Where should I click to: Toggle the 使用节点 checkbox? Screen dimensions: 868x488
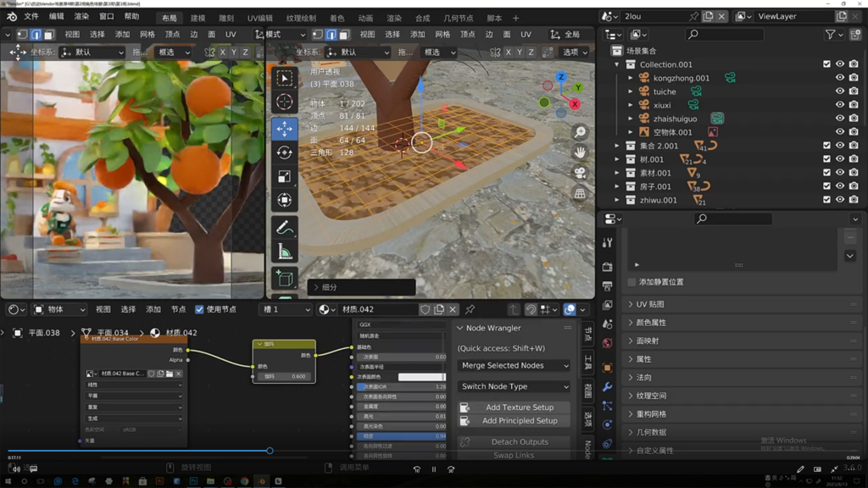coord(199,309)
